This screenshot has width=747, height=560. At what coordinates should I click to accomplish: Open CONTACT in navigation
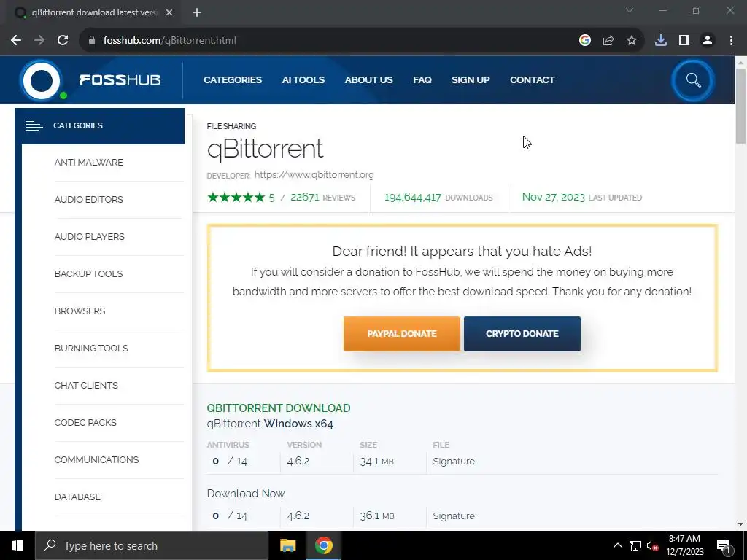pos(532,80)
